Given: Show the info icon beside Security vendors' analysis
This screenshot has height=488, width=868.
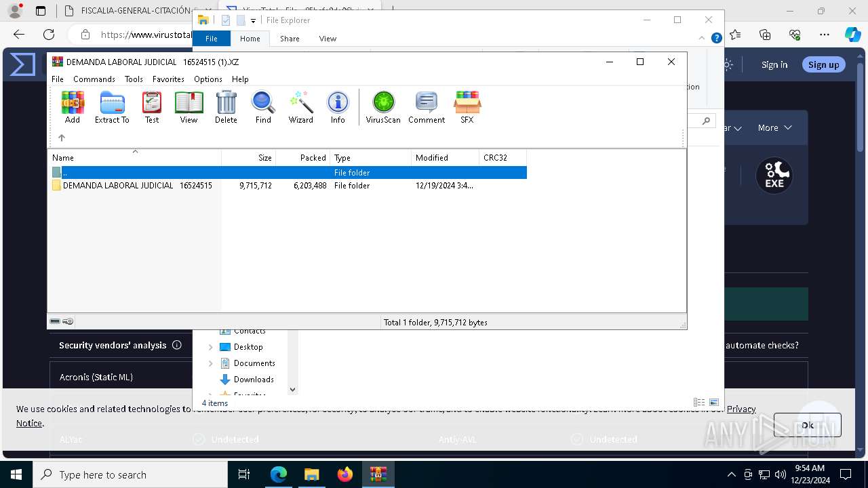Looking at the screenshot, I should tap(177, 345).
